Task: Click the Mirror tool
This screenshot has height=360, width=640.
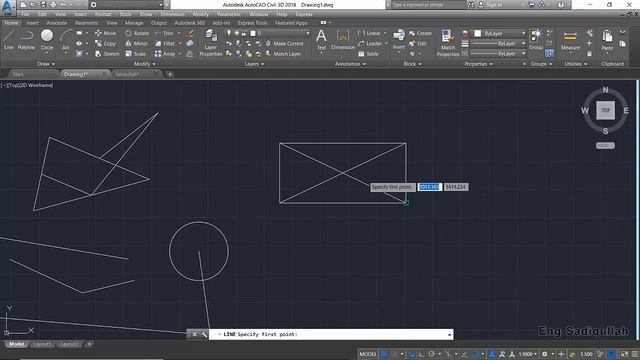Action: [136, 43]
